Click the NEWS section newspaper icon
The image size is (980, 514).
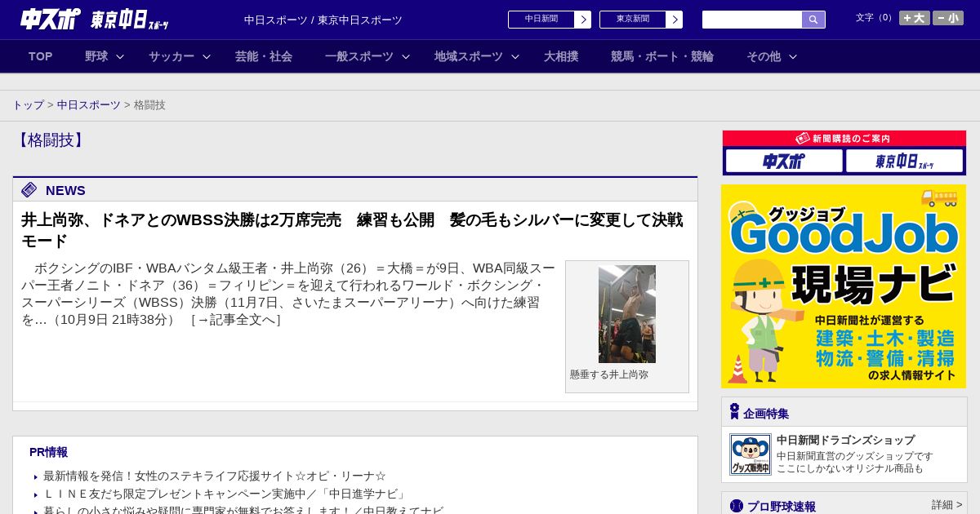[x=29, y=190]
